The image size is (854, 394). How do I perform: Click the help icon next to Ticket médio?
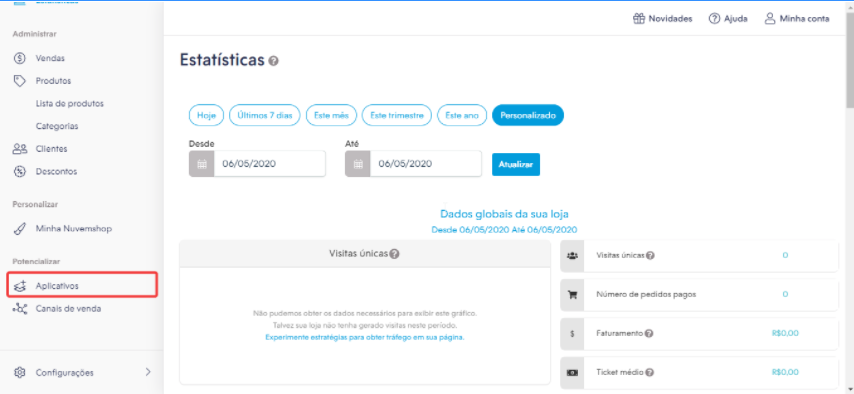point(649,373)
